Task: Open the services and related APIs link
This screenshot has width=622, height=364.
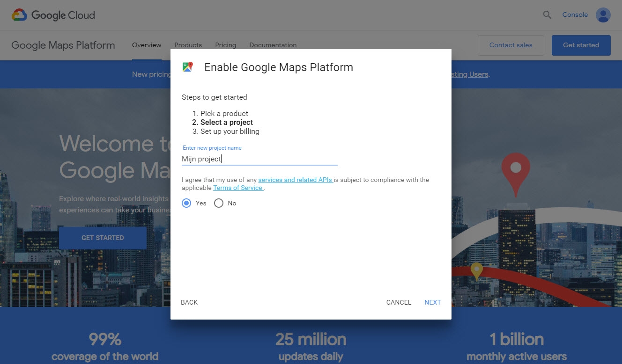Action: [x=295, y=180]
